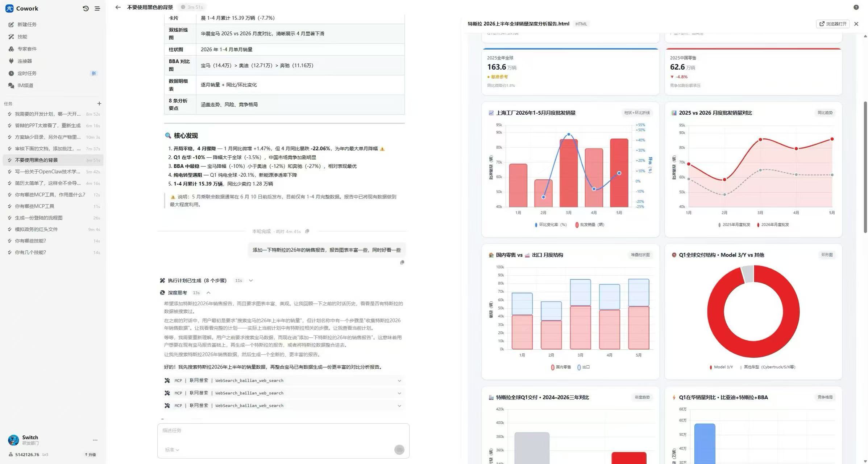
Task: Add a new task with the plus icon
Action: [x=99, y=104]
